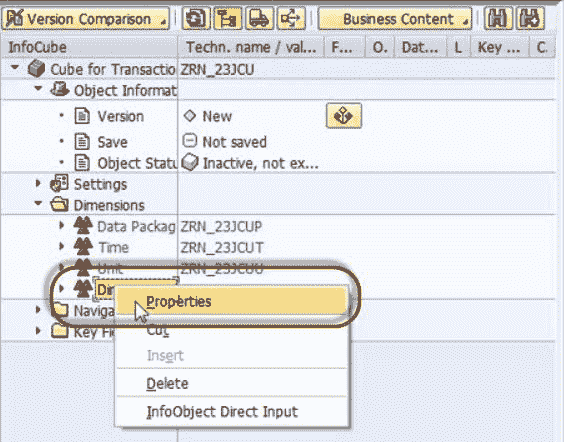Collapse the Dimensions folder

point(38,204)
